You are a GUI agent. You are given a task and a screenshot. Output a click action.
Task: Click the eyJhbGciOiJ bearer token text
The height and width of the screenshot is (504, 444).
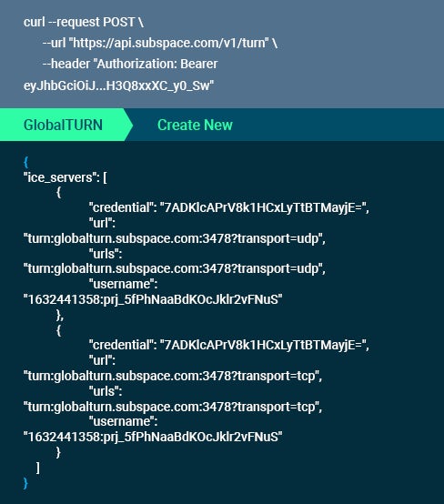[x=118, y=86]
